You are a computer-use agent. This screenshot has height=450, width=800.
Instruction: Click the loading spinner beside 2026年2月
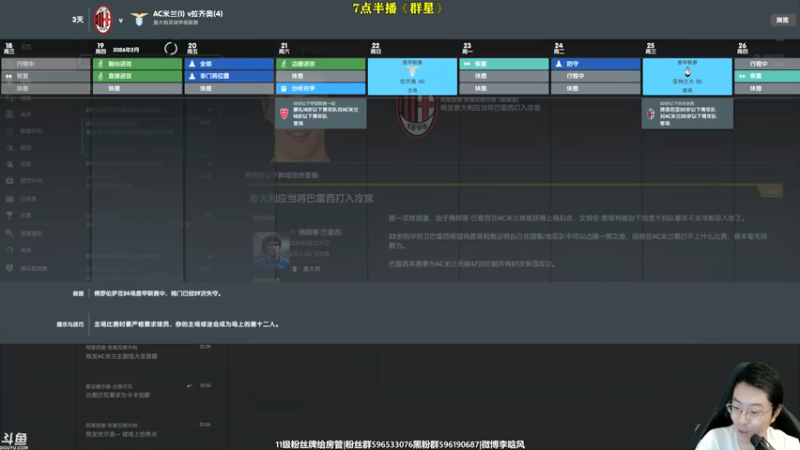pos(171,48)
